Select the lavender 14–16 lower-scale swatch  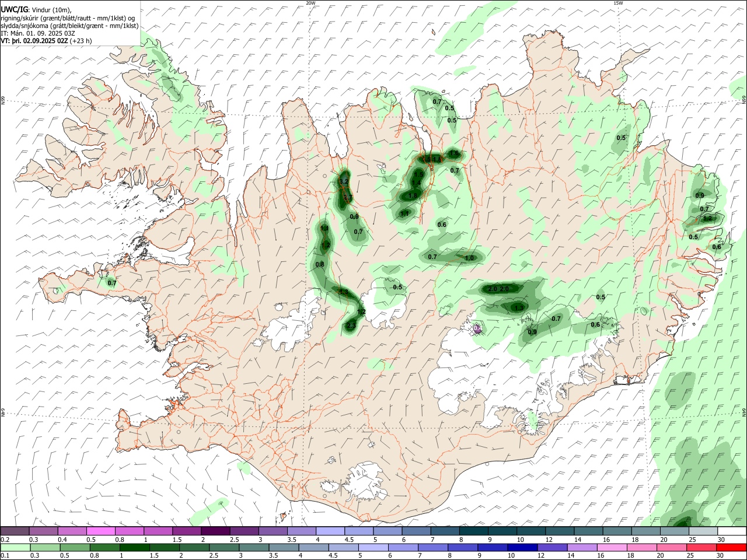pyautogui.click(x=583, y=548)
